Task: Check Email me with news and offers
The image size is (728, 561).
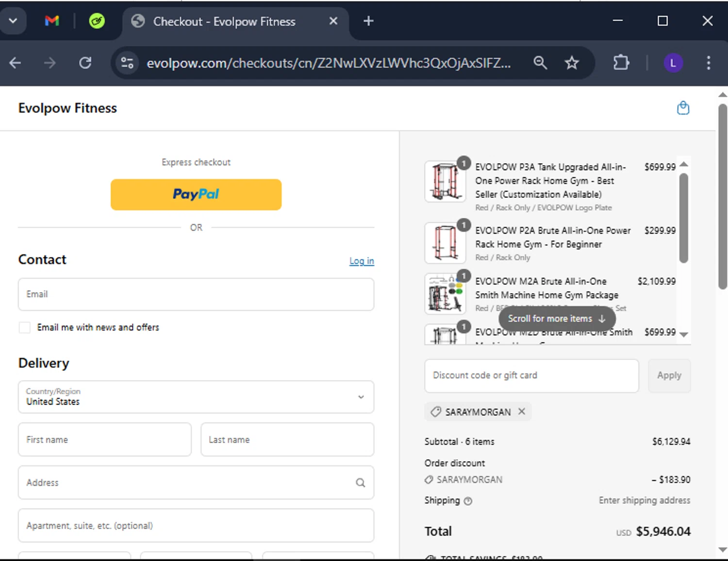Action: click(x=25, y=328)
